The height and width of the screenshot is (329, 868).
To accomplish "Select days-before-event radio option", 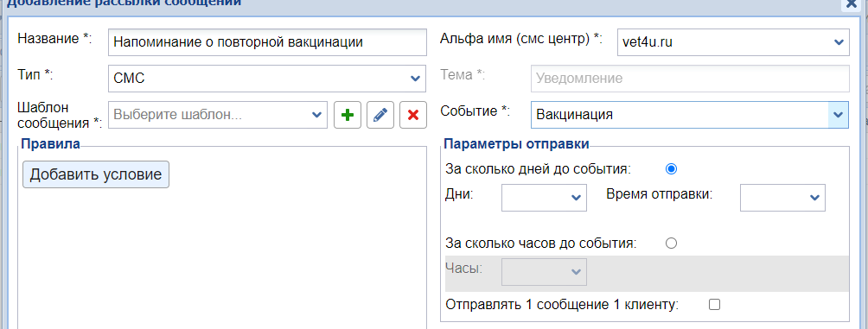I will pos(671,169).
